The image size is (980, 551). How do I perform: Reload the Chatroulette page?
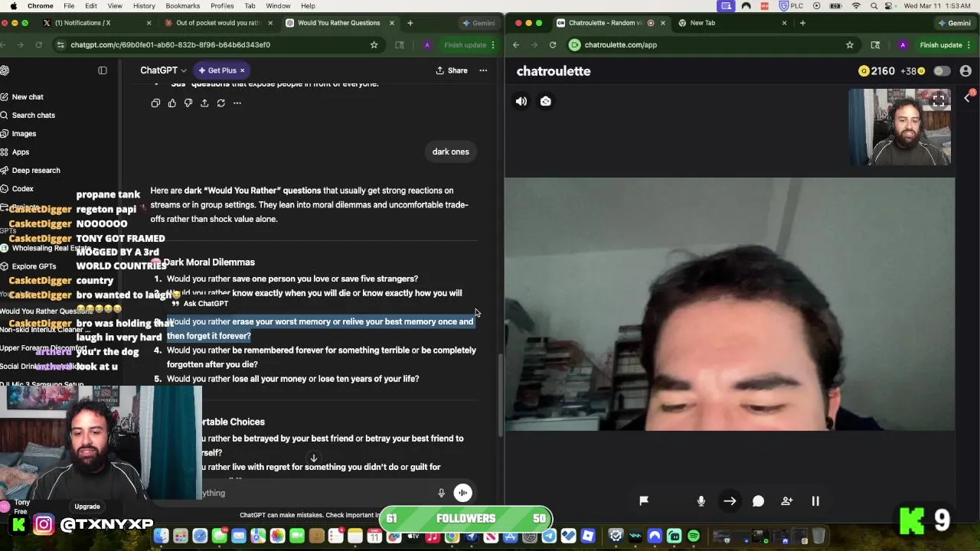[x=553, y=45]
